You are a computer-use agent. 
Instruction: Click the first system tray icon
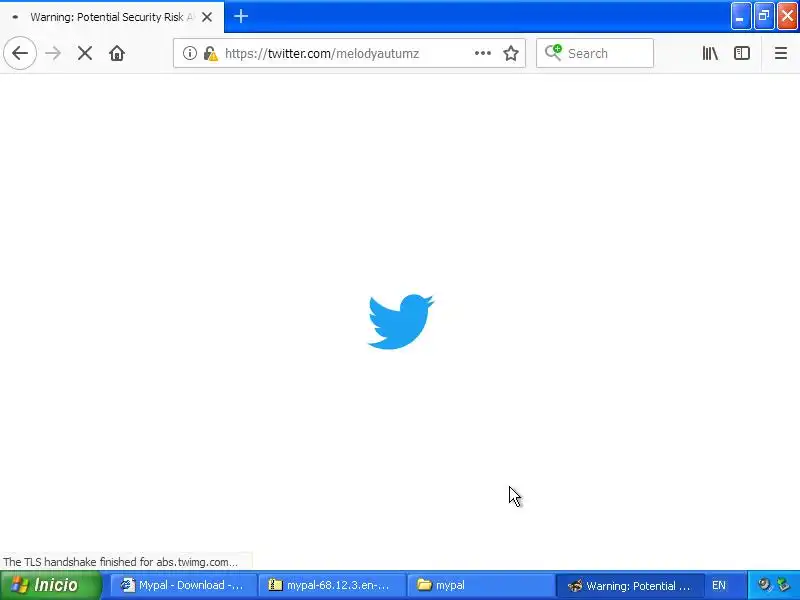pyautogui.click(x=764, y=585)
